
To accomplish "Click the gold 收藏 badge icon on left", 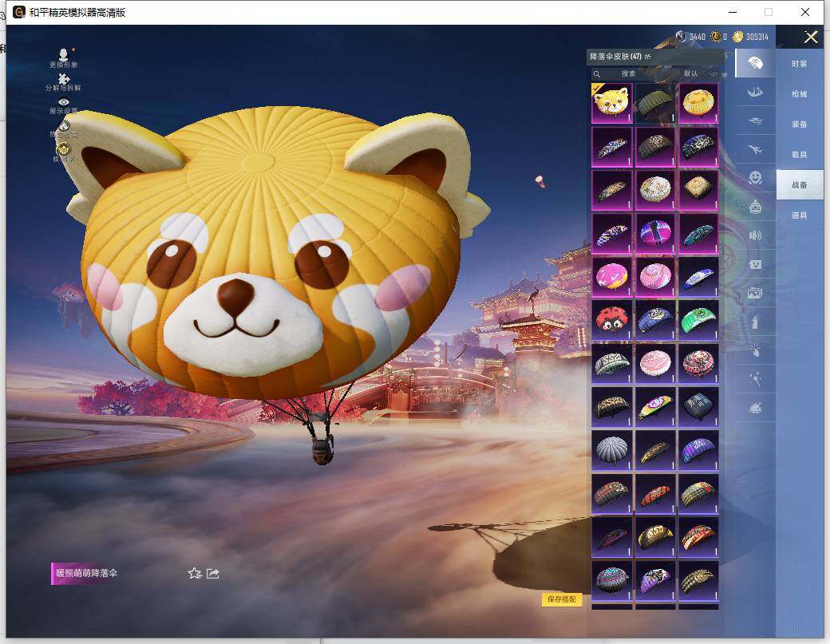I will tap(63, 152).
